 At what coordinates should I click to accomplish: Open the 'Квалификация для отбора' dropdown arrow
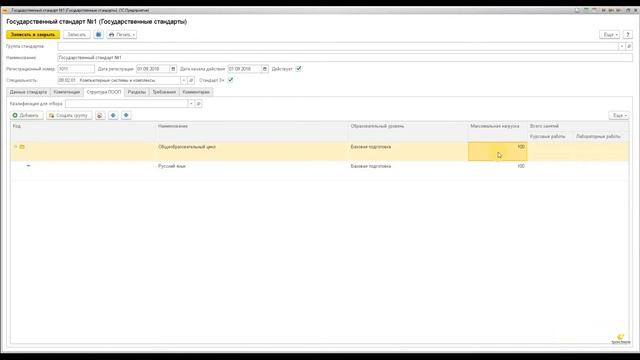click(191, 104)
